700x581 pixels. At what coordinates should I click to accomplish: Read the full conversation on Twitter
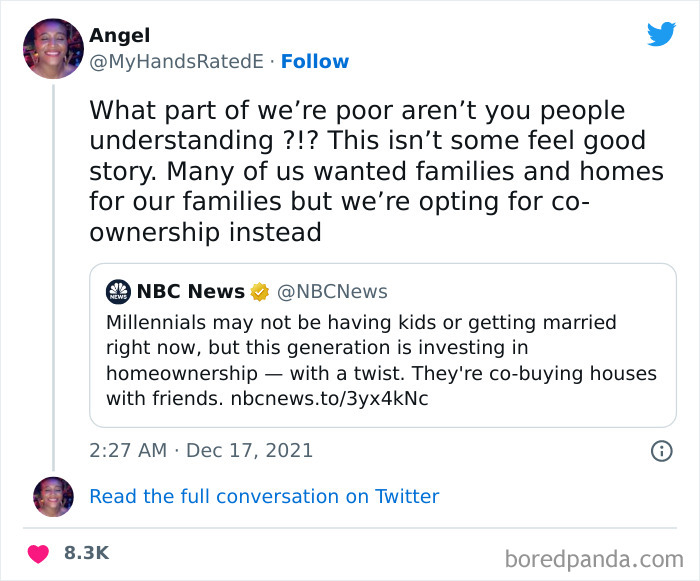pos(264,496)
